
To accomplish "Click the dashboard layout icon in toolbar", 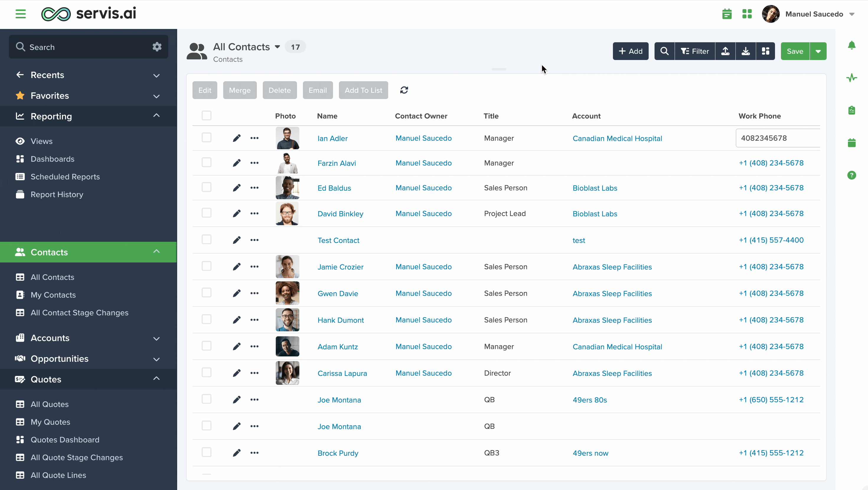I will point(766,51).
